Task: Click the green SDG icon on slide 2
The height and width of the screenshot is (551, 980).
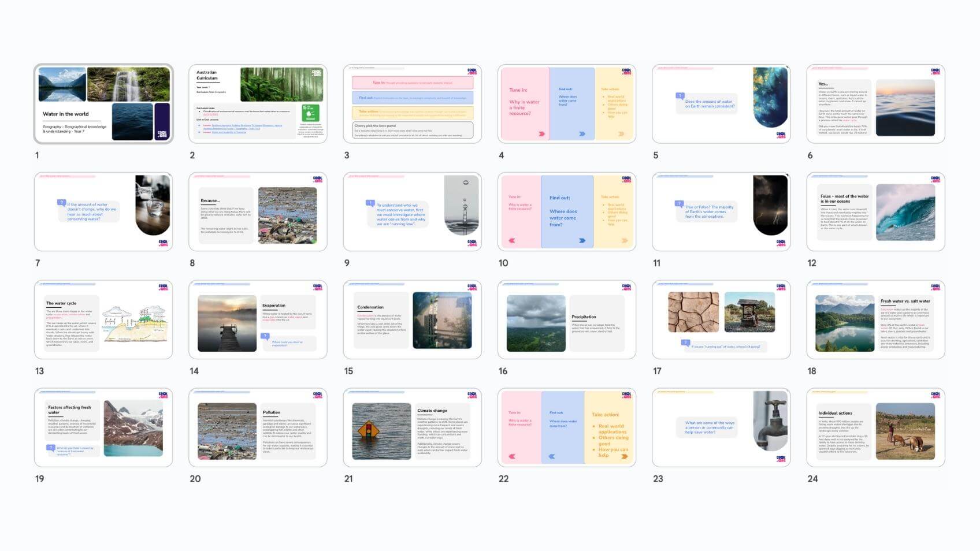Action: (x=310, y=113)
